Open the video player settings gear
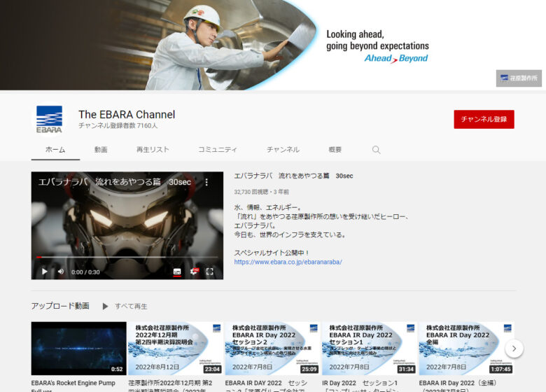Image resolution: width=546 pixels, height=392 pixels. [x=194, y=272]
